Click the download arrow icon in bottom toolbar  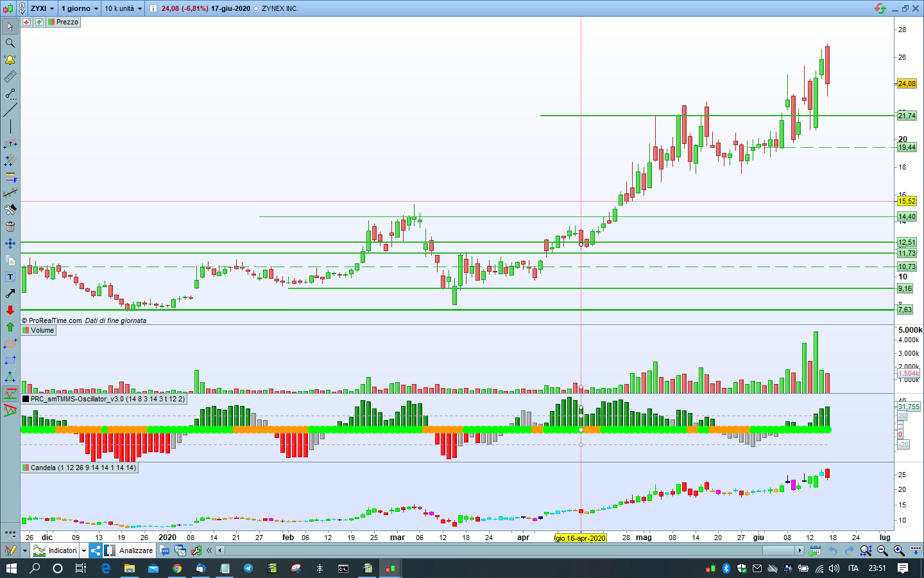click(x=916, y=550)
